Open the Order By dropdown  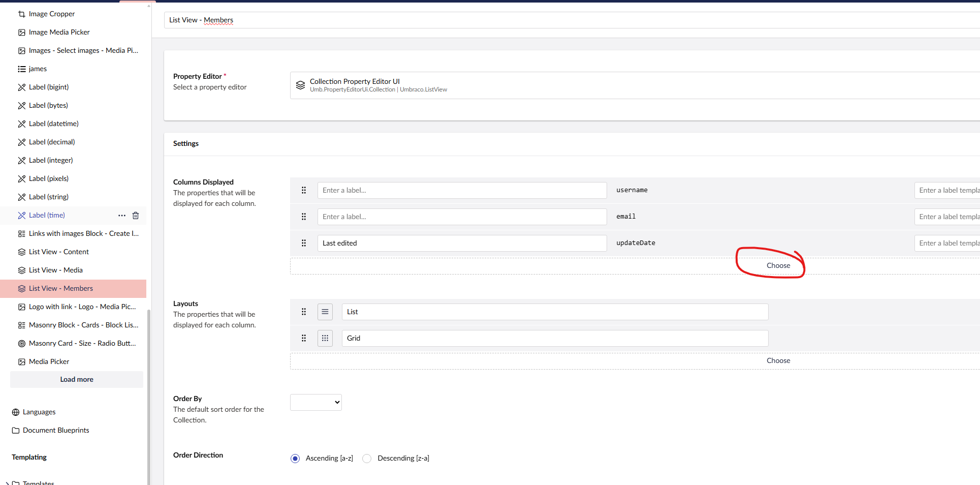point(315,402)
